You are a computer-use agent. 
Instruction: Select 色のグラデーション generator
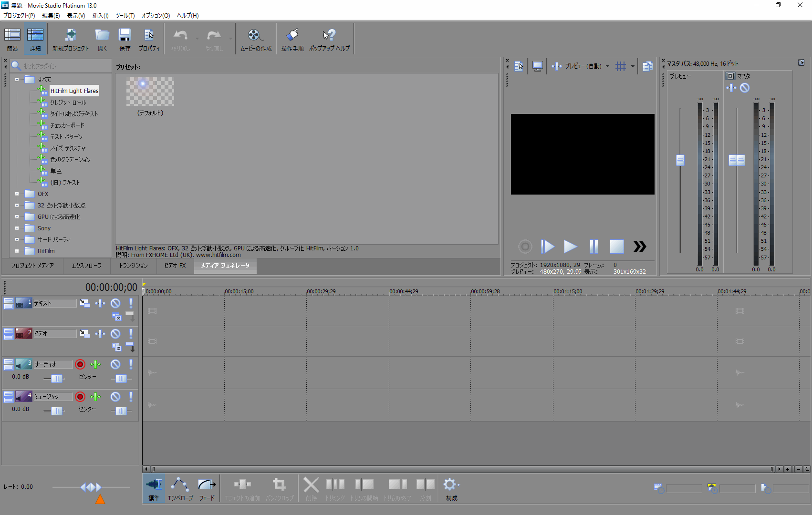pos(70,160)
